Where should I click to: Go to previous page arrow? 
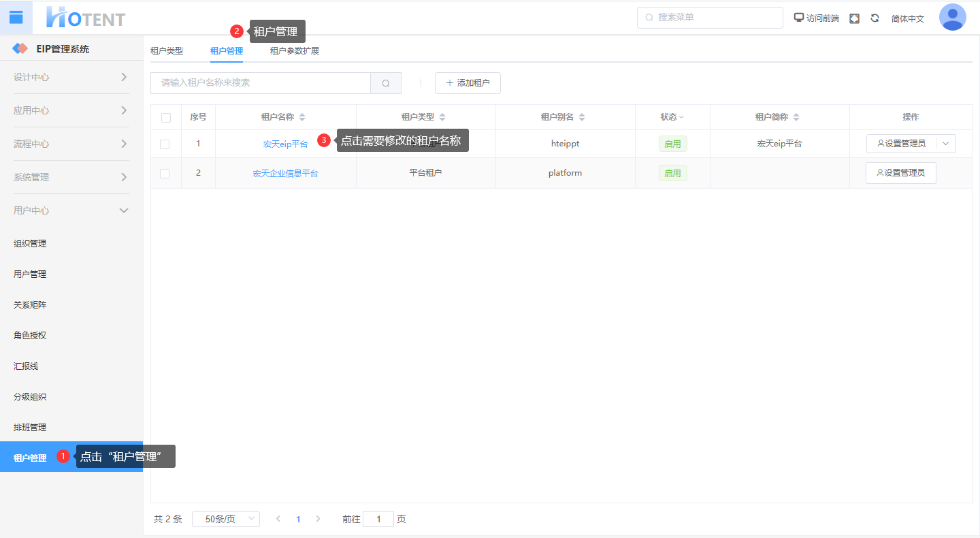coord(278,519)
